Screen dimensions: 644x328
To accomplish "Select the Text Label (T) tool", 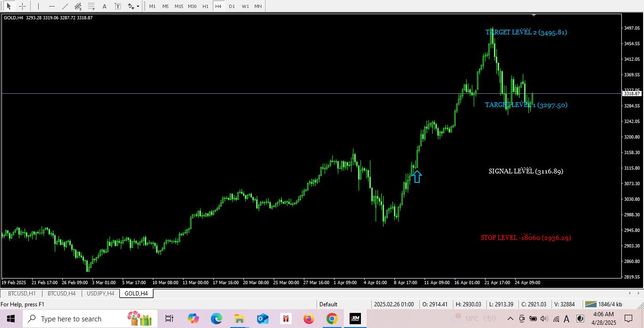I will coord(117,7).
